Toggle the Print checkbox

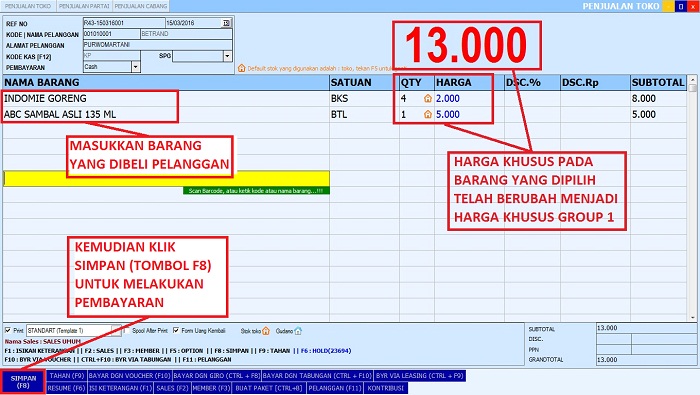pyautogui.click(x=8, y=330)
